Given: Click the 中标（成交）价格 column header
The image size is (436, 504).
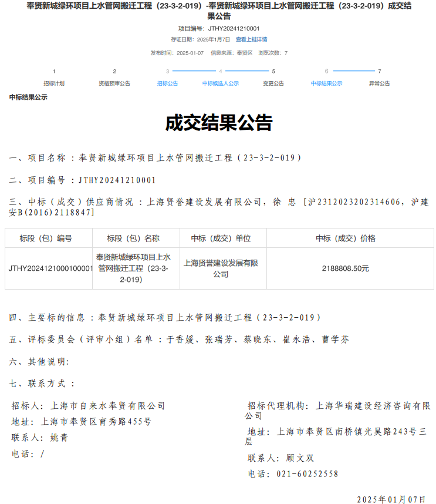Looking at the screenshot, I should pos(346,238).
